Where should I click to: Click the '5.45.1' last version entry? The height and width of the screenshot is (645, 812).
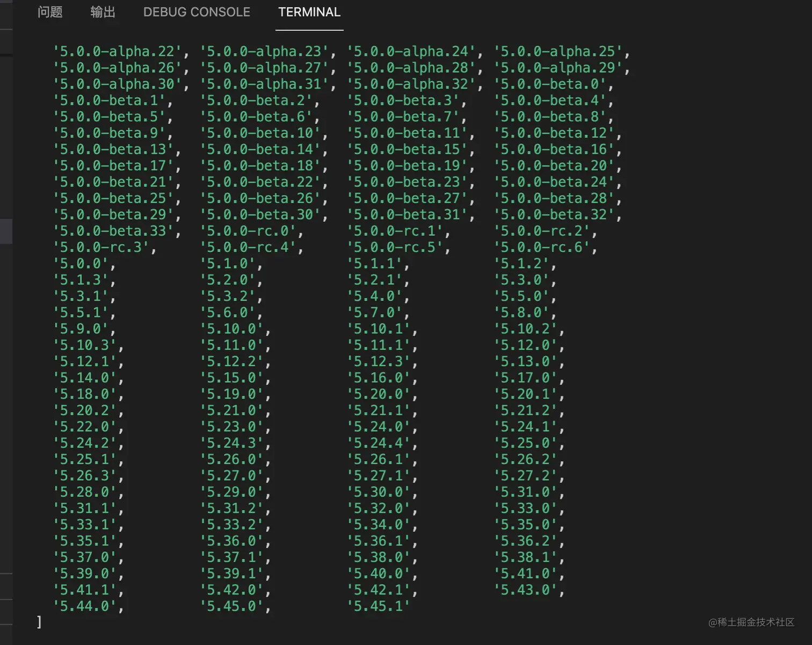(x=379, y=606)
